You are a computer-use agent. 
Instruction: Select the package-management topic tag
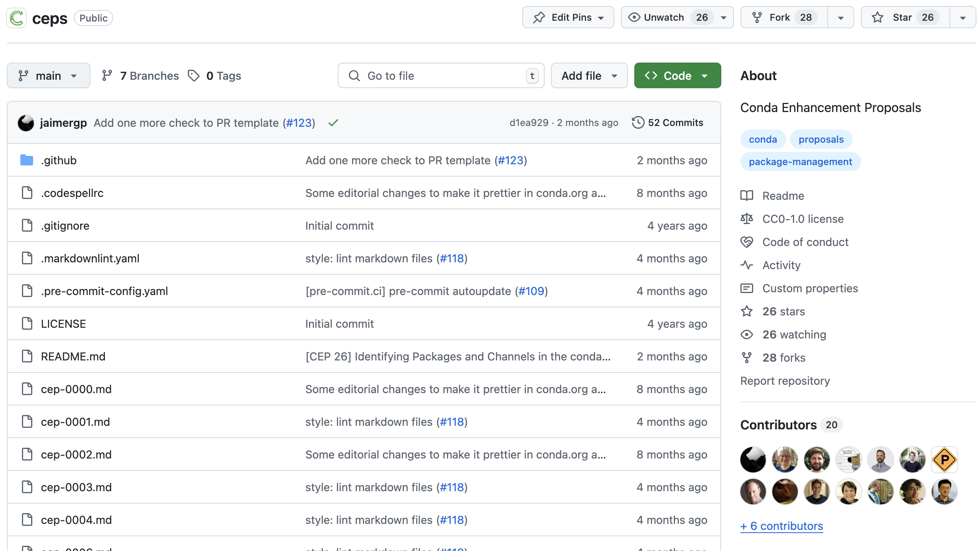(800, 161)
